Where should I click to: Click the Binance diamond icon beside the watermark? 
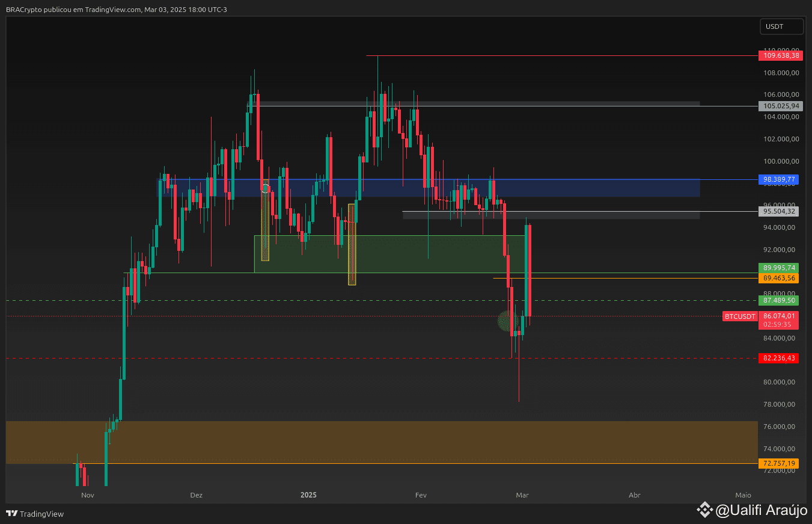pos(704,510)
